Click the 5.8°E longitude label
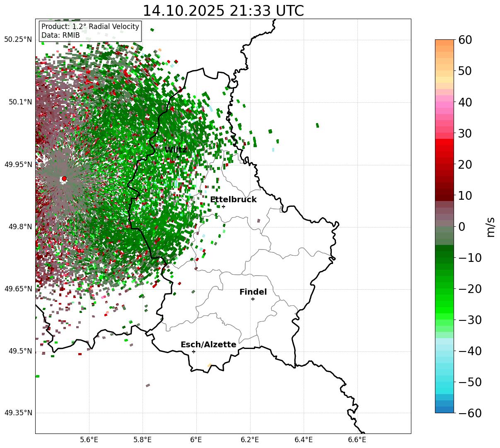 coord(143,440)
